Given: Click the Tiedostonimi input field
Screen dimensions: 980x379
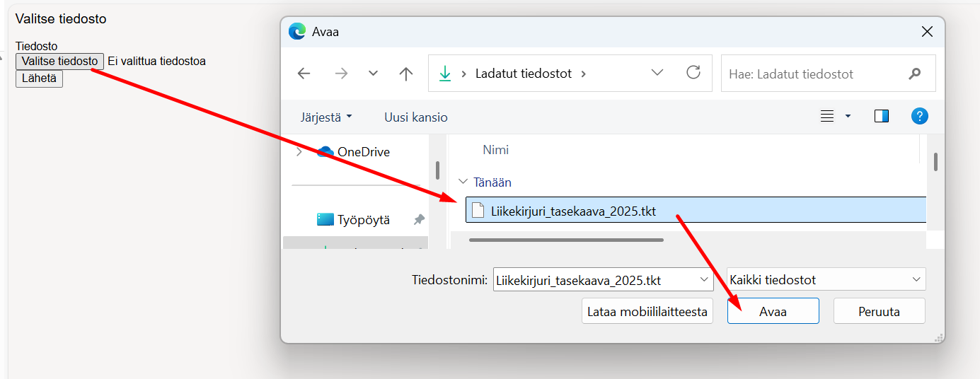Looking at the screenshot, I should click(594, 280).
